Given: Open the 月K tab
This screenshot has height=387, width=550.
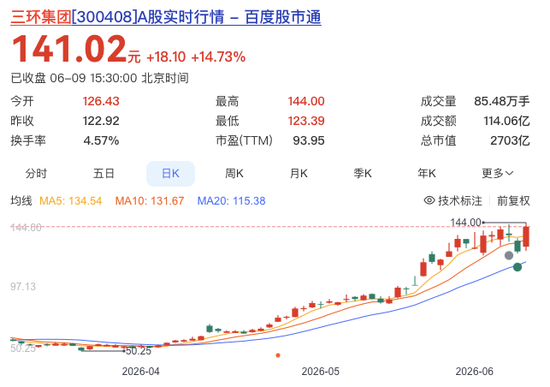Looking at the screenshot, I should point(299,173).
